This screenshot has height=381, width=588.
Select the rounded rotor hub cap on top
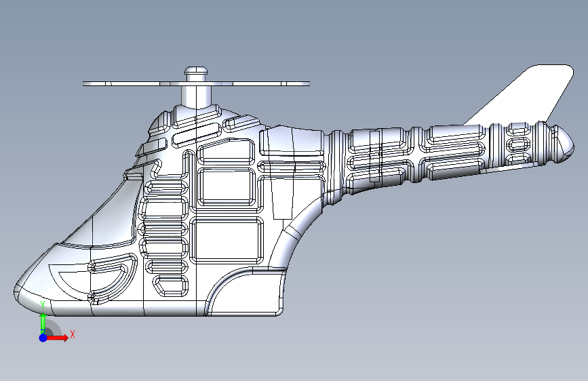pyautogui.click(x=196, y=70)
